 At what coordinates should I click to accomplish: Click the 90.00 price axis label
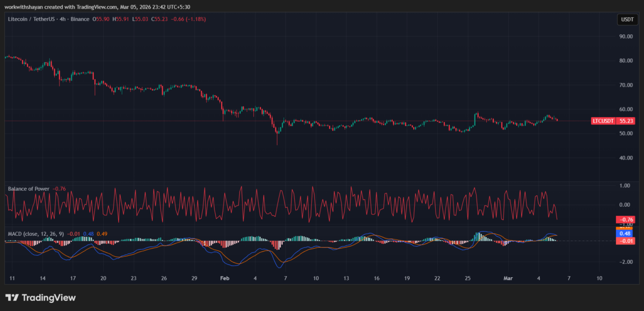[x=626, y=37]
